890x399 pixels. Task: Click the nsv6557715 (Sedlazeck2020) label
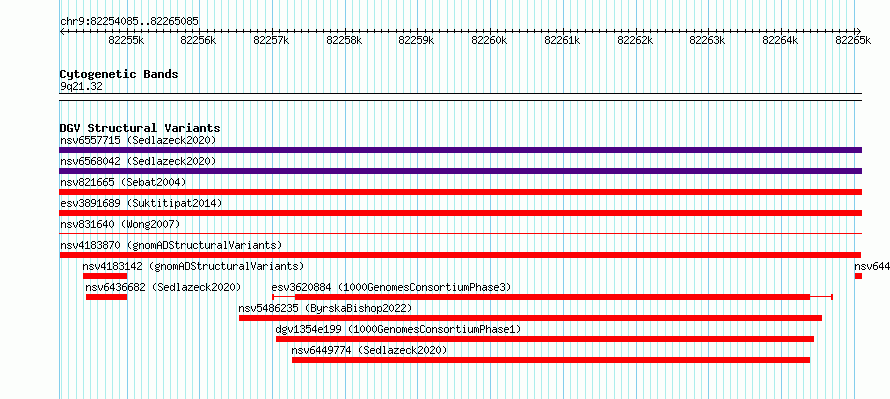(138, 140)
